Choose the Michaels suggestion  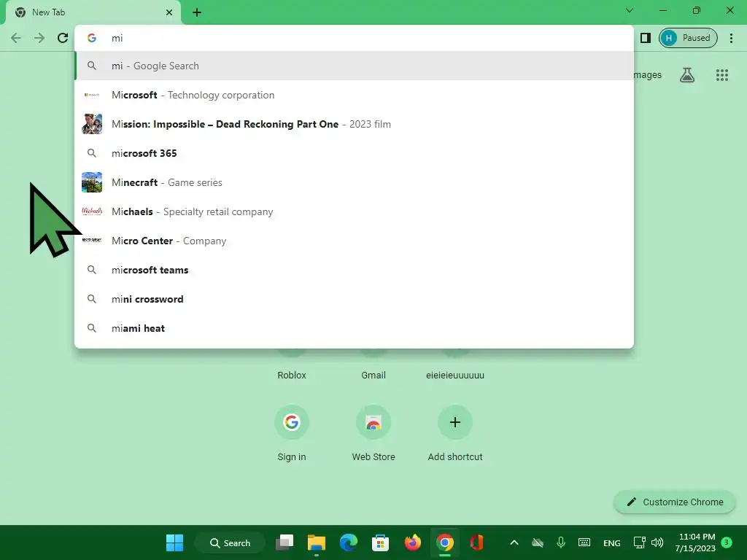354,211
